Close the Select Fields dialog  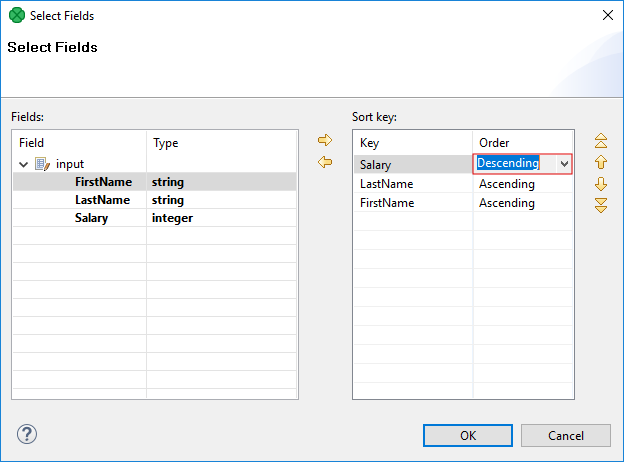point(607,15)
